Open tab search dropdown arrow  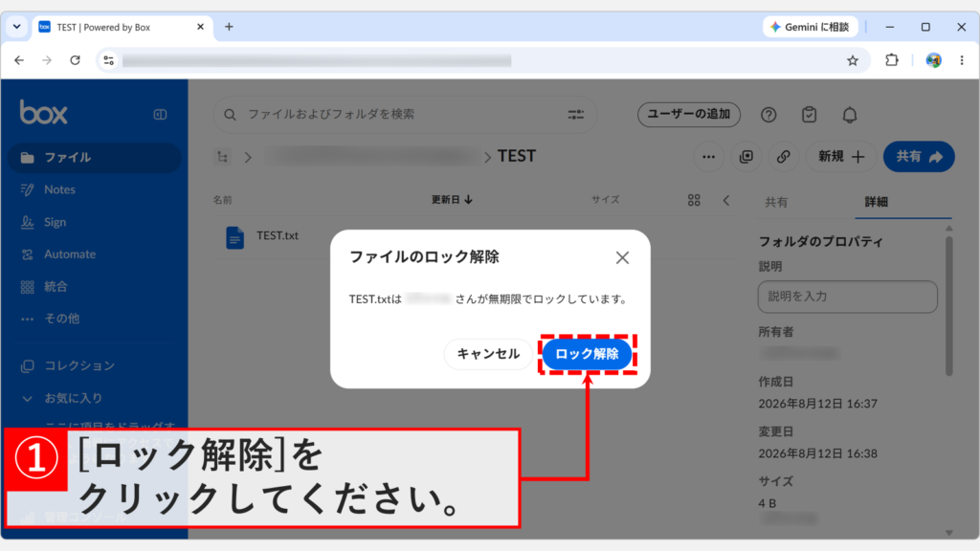coord(17,27)
